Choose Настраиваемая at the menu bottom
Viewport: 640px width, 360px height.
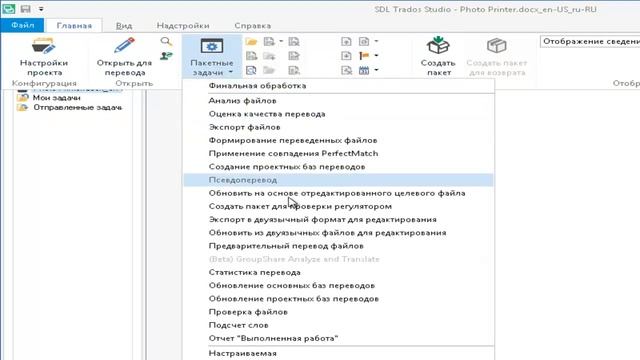pos(338,353)
